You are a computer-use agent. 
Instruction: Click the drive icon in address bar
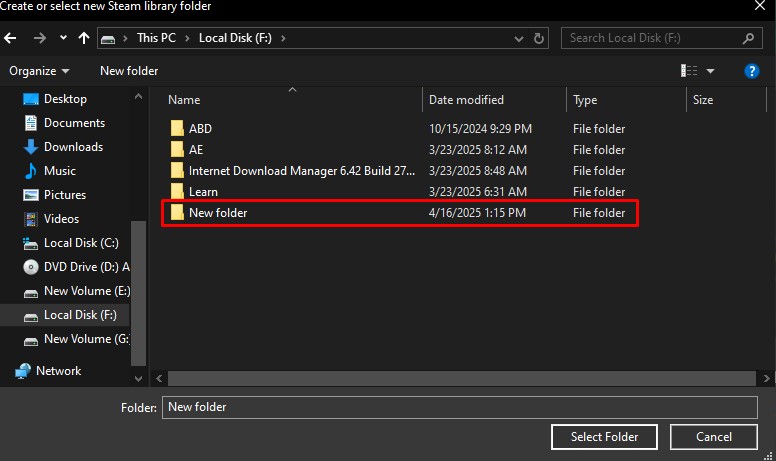pos(108,39)
